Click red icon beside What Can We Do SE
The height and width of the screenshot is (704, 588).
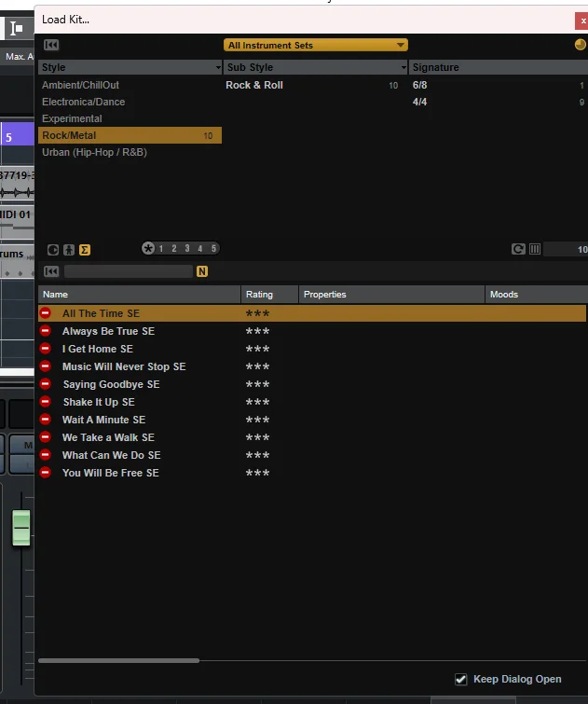pyautogui.click(x=46, y=455)
